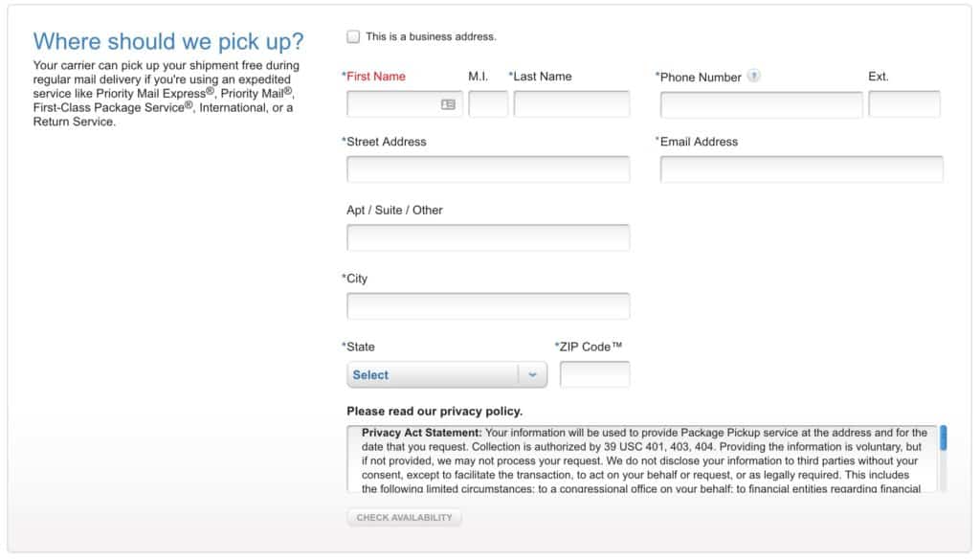Focus the First Name input field
Viewport: 980px width, 560px height.
[405, 104]
